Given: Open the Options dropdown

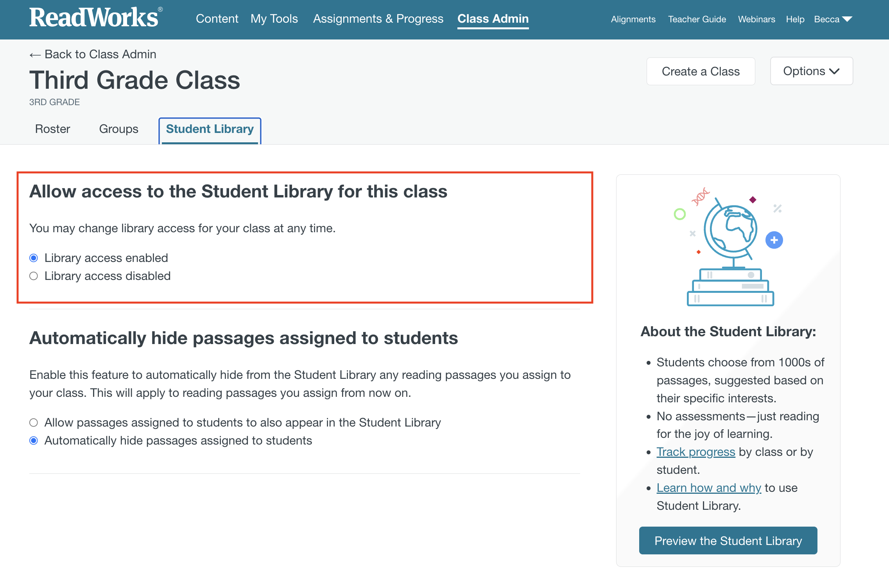Looking at the screenshot, I should click(811, 71).
